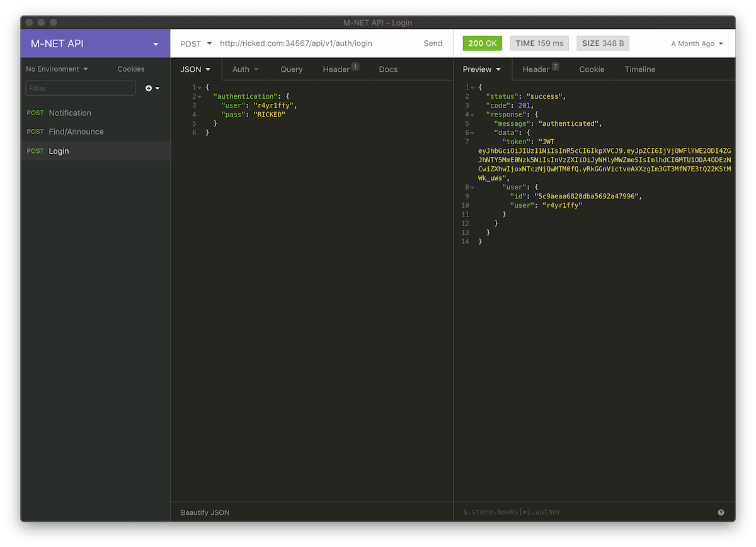Screen dimensions: 756x547
Task: Click the window title M-NET API – Login
Action: pyautogui.click(x=377, y=23)
